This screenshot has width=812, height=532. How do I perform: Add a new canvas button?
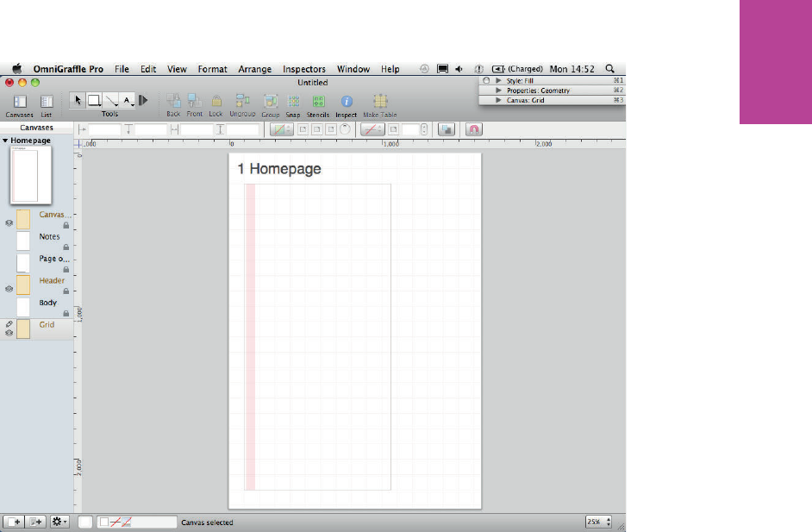(13, 522)
